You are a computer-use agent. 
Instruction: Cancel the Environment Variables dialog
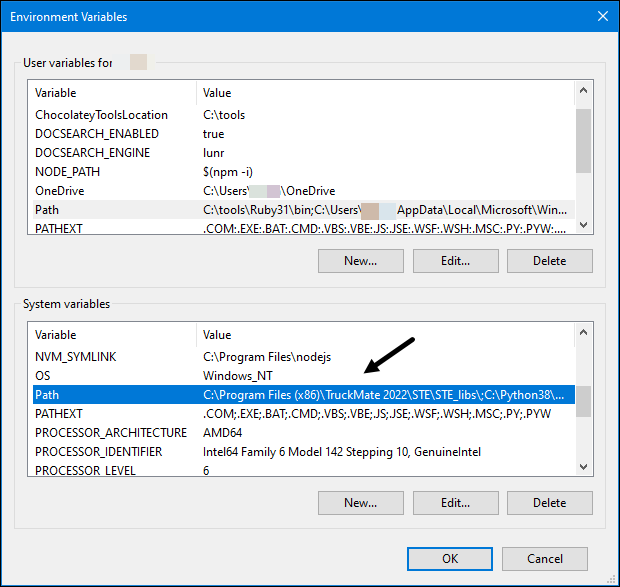click(545, 558)
